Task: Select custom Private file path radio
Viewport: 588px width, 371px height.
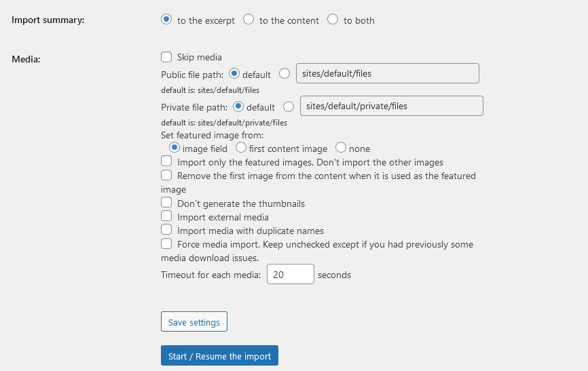Action: click(289, 106)
